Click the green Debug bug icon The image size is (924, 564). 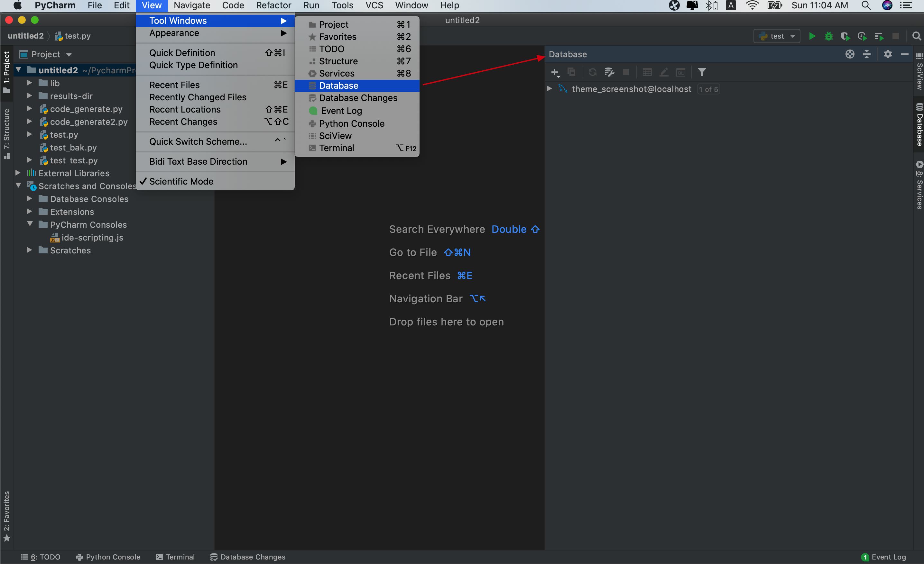click(x=829, y=36)
